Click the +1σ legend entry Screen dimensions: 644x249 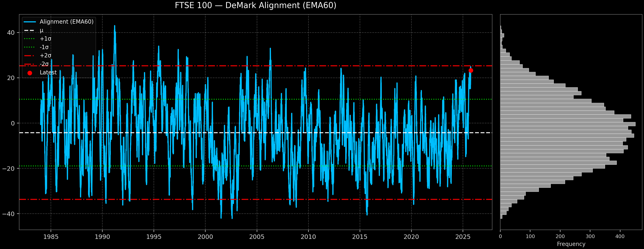(x=45, y=39)
